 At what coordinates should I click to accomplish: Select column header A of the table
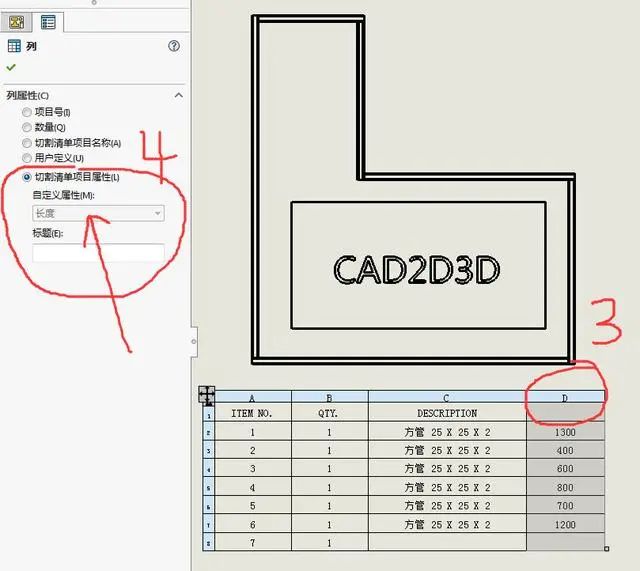(253, 398)
